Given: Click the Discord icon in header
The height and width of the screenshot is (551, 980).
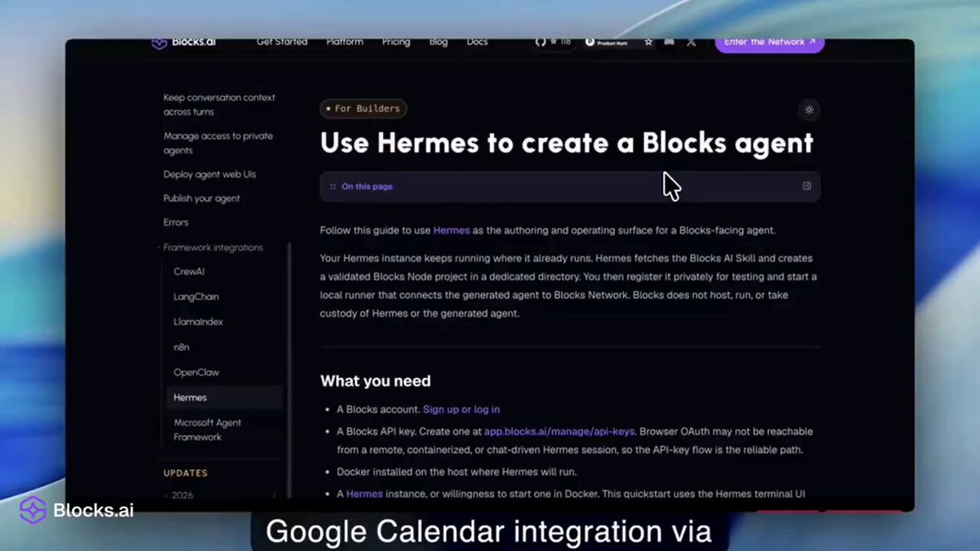Looking at the screenshot, I should pos(670,42).
